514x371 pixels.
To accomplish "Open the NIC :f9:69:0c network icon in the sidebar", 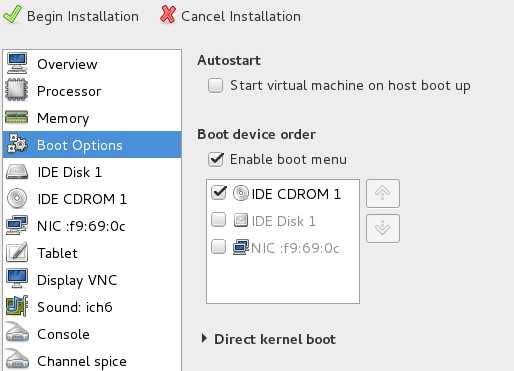I will click(17, 225).
